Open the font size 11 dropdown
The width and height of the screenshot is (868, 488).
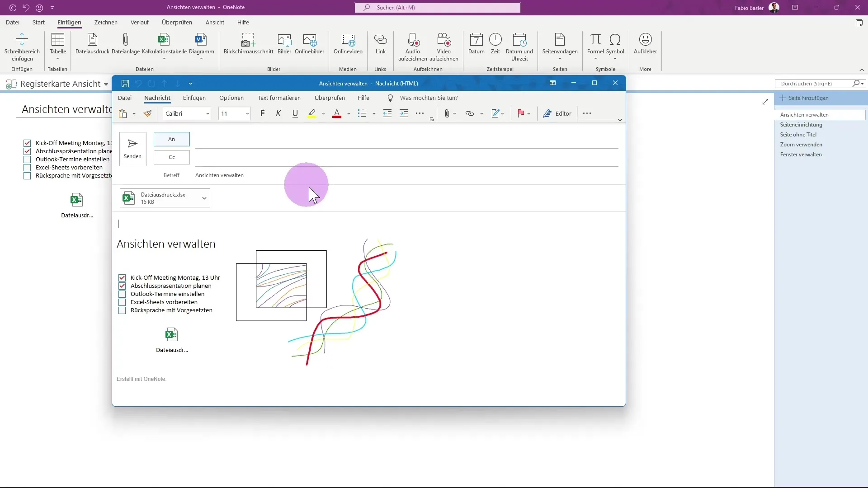(x=247, y=114)
